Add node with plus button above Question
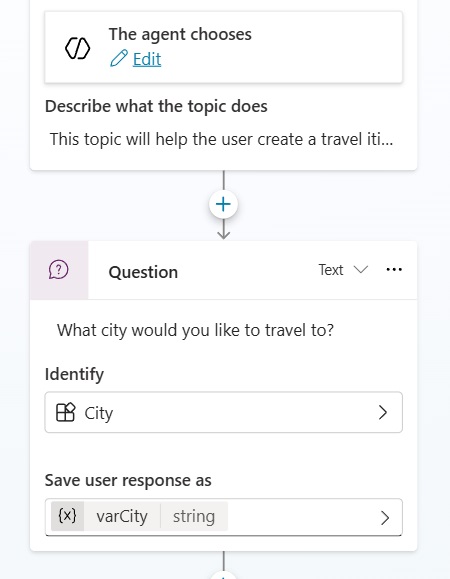The image size is (450, 579). [223, 204]
